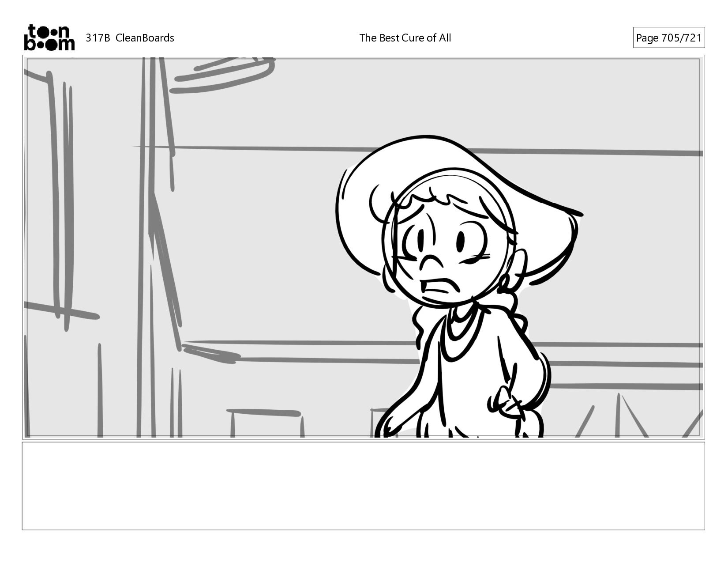This screenshot has height=563, width=728.
Task: Click the title 'The Best Cure of All'
Action: coord(405,38)
